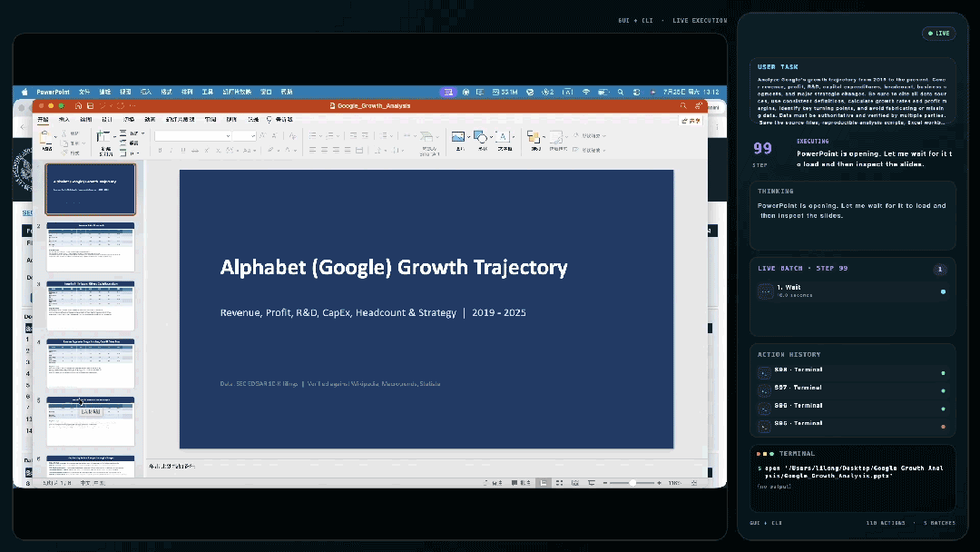Image resolution: width=980 pixels, height=552 pixels.
Task: Click the search magnifier in PowerPoint title bar
Action: [x=684, y=105]
